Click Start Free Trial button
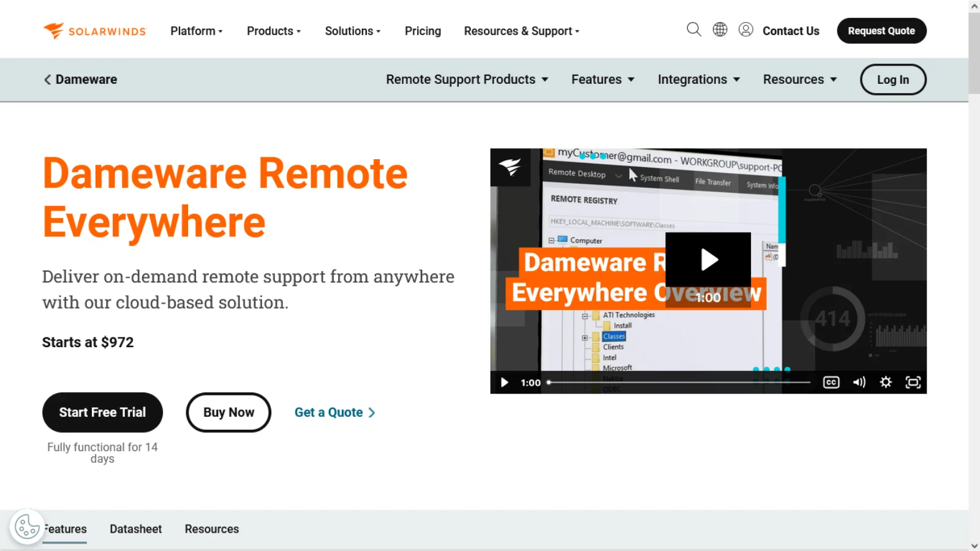Viewport: 980px width, 551px height. 102,413
